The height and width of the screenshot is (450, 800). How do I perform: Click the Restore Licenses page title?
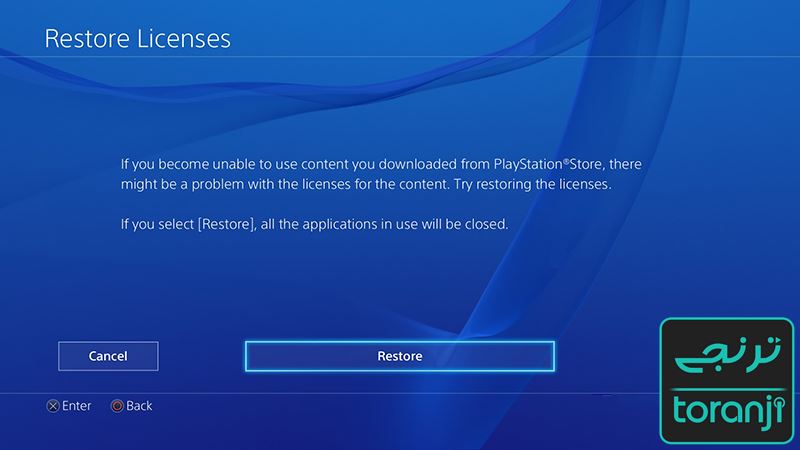click(x=138, y=39)
